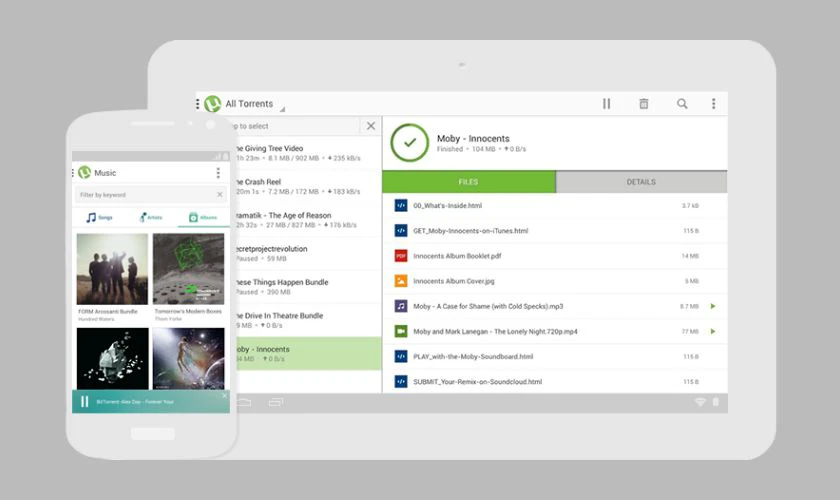Tap the tablet Wi-Fi status icon
This screenshot has height=500, width=840.
coord(700,402)
